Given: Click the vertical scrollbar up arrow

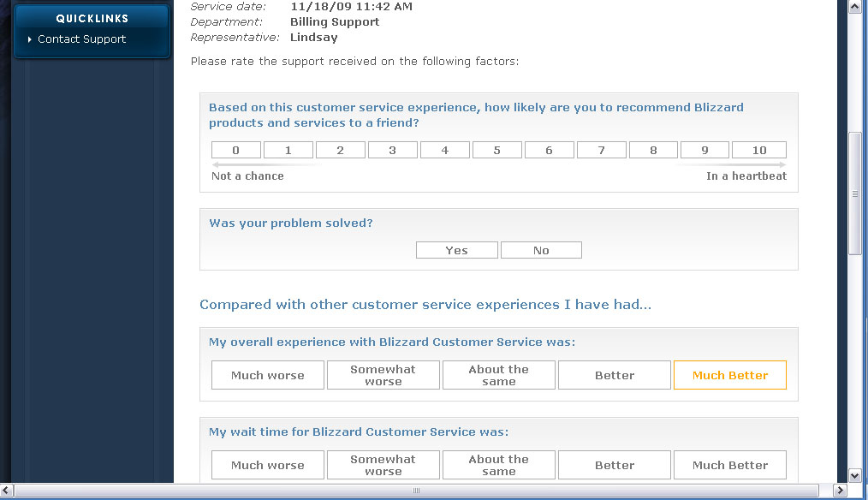Looking at the screenshot, I should click(x=854, y=7).
